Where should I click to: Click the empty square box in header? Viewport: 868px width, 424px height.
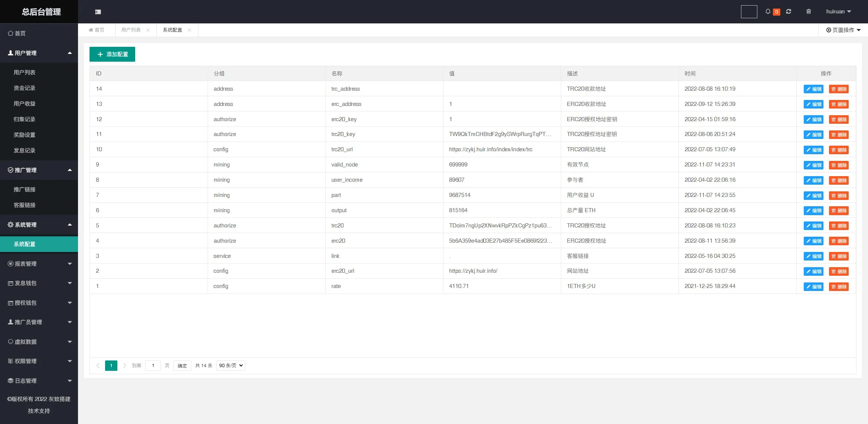[749, 12]
